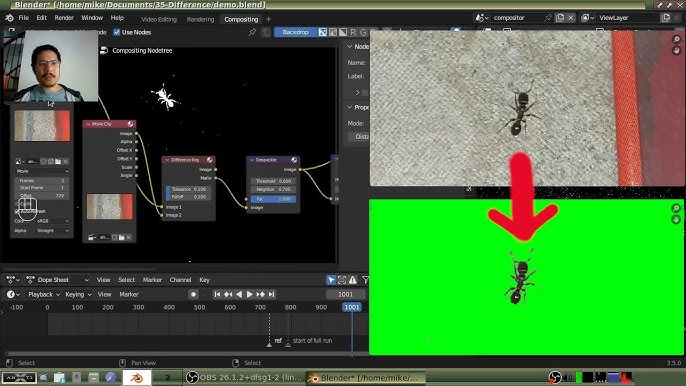This screenshot has height=386, width=686.
Task: Uncheck the Use Nodes checkbox
Action: click(x=117, y=32)
